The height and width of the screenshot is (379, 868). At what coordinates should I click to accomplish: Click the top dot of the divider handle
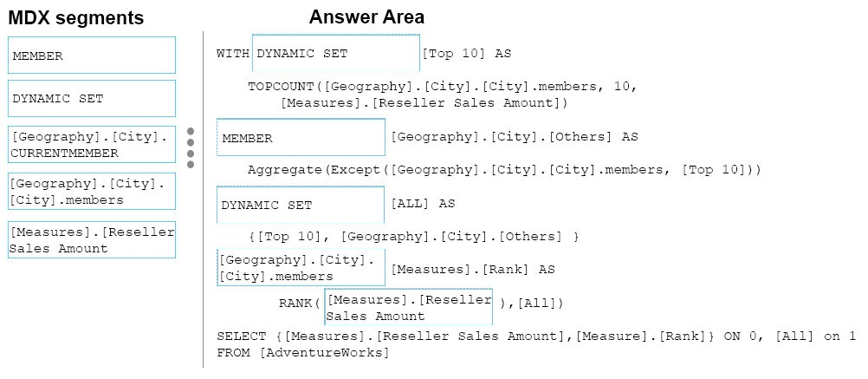pyautogui.click(x=191, y=131)
